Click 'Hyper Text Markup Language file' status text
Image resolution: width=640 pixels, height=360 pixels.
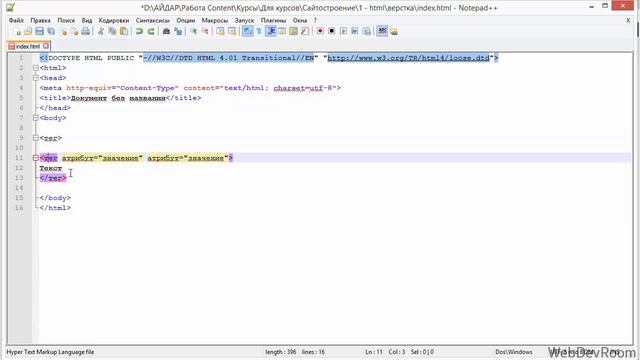50,352
